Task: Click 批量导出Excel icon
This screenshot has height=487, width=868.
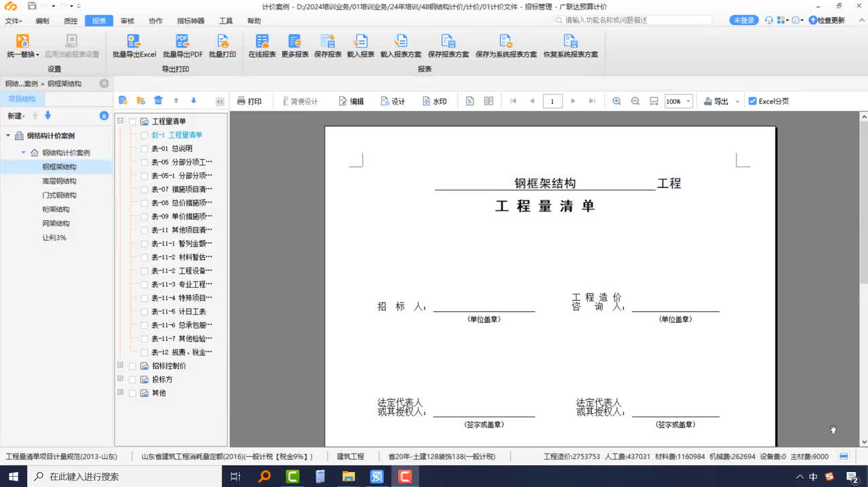Action: (x=134, y=41)
